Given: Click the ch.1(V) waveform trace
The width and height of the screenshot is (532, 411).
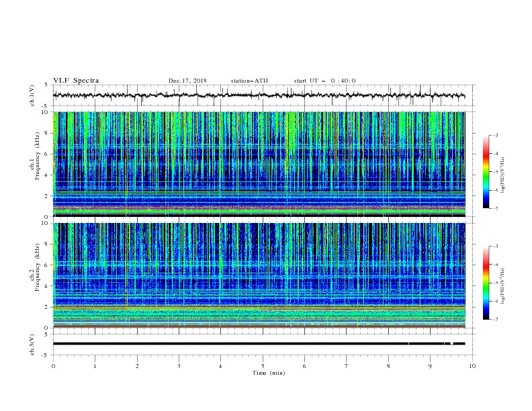Looking at the screenshot, I should coord(259,95).
